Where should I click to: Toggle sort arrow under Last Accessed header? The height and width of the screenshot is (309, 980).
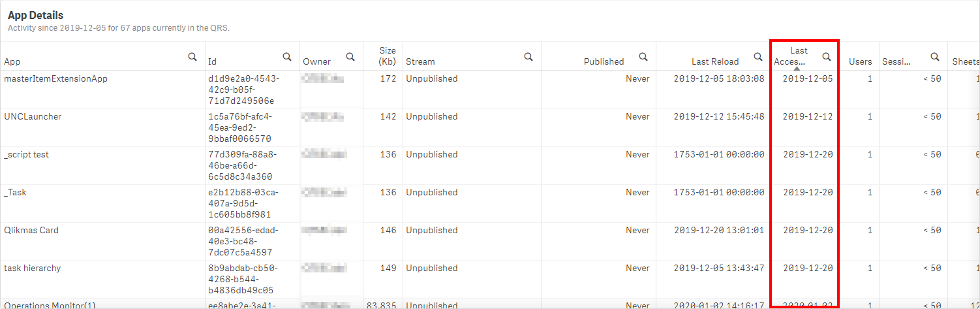point(797,68)
